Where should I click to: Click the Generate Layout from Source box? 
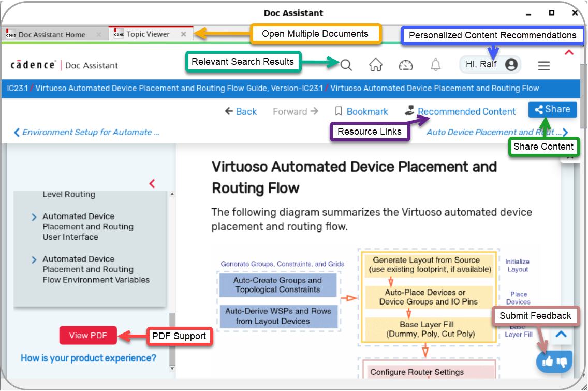[430, 265]
